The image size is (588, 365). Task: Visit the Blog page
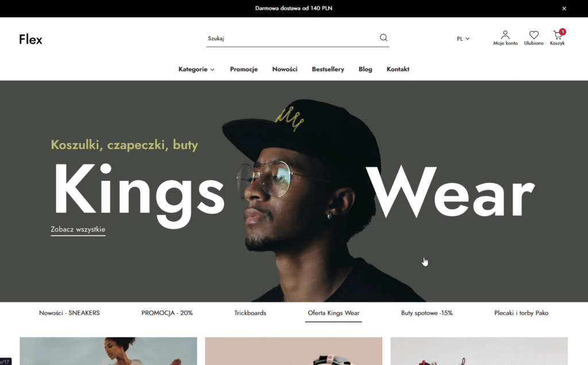(365, 69)
